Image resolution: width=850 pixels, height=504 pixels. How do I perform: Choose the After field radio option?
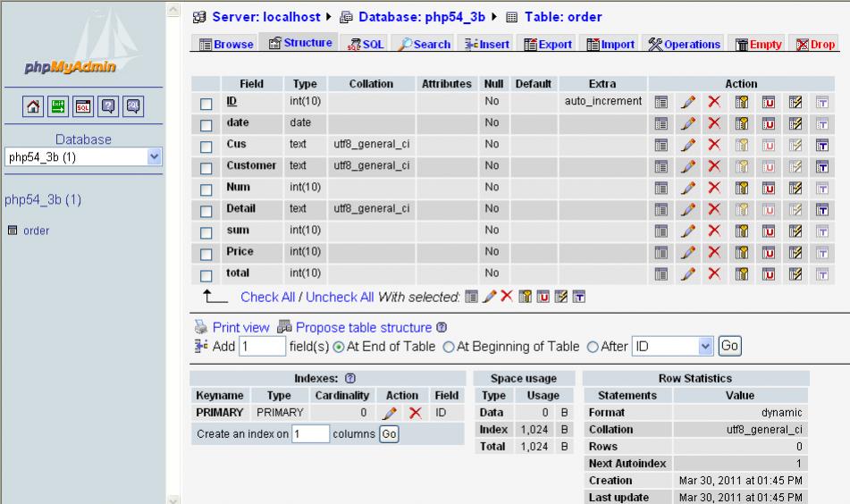tap(592, 346)
